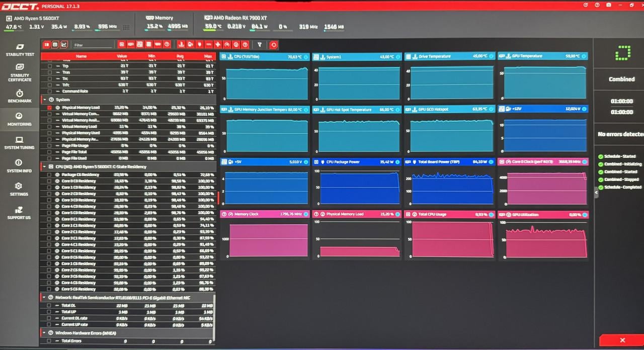Image resolution: width=644 pixels, height=350 pixels.
Task: Click the reset min/max values icon
Action: pyautogui.click(x=274, y=45)
